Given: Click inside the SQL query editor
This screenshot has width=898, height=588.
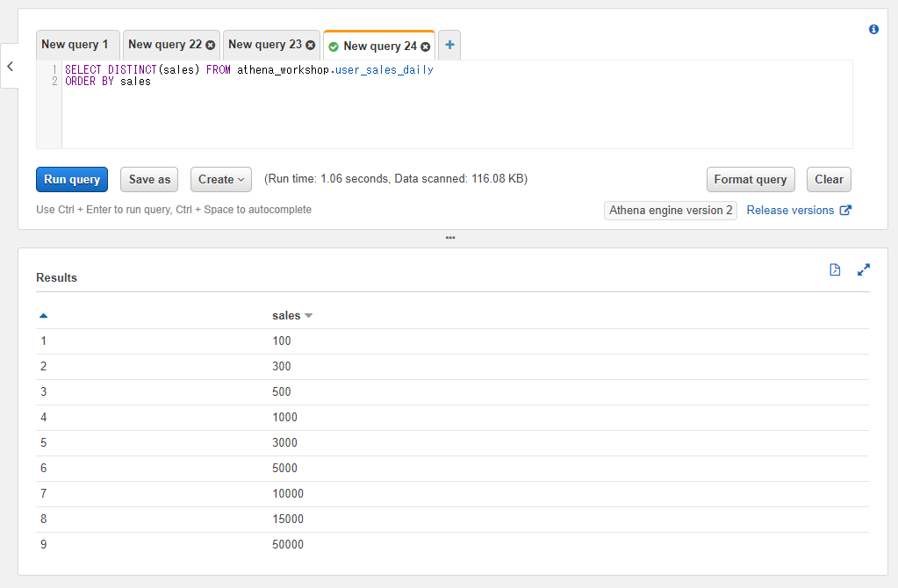Looking at the screenshot, I should point(457,104).
